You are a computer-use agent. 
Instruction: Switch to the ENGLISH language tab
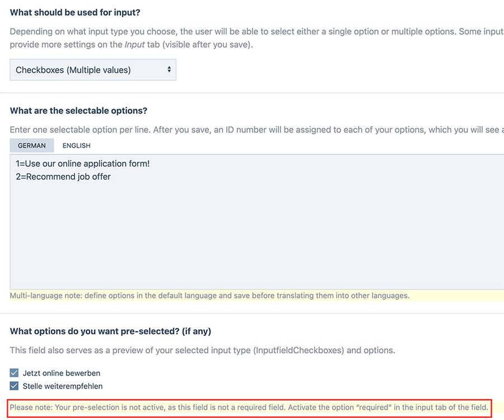click(76, 146)
